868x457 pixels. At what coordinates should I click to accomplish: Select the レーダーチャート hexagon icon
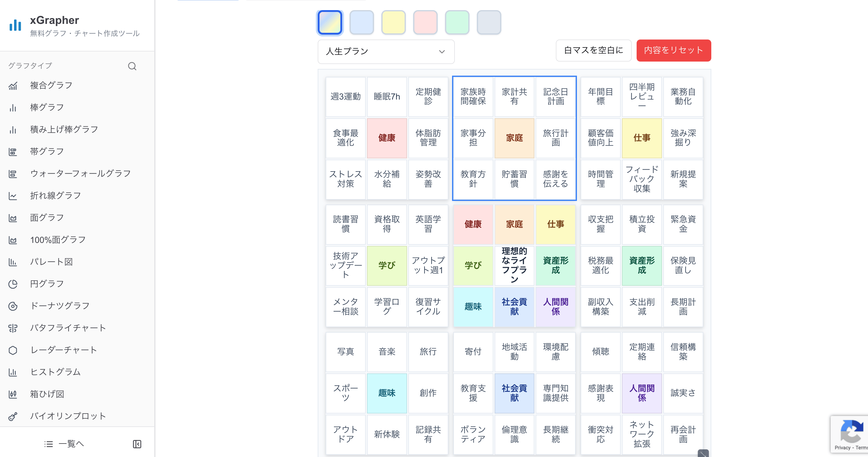[13, 350]
